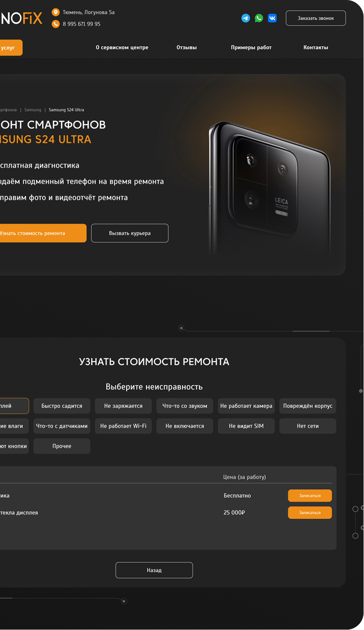The height and width of the screenshot is (630, 364).
Task: Choose the «Прочее» fault chip
Action: pyautogui.click(x=62, y=446)
